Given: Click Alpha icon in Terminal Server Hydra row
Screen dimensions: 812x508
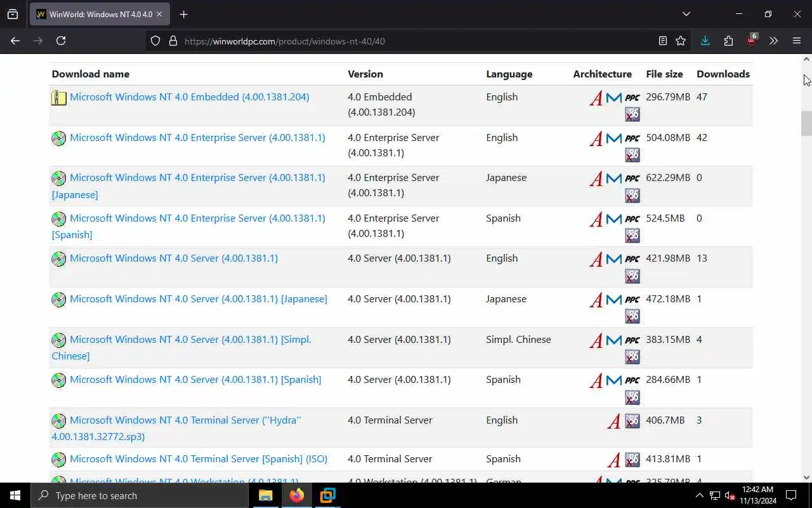Looking at the screenshot, I should tap(613, 421).
